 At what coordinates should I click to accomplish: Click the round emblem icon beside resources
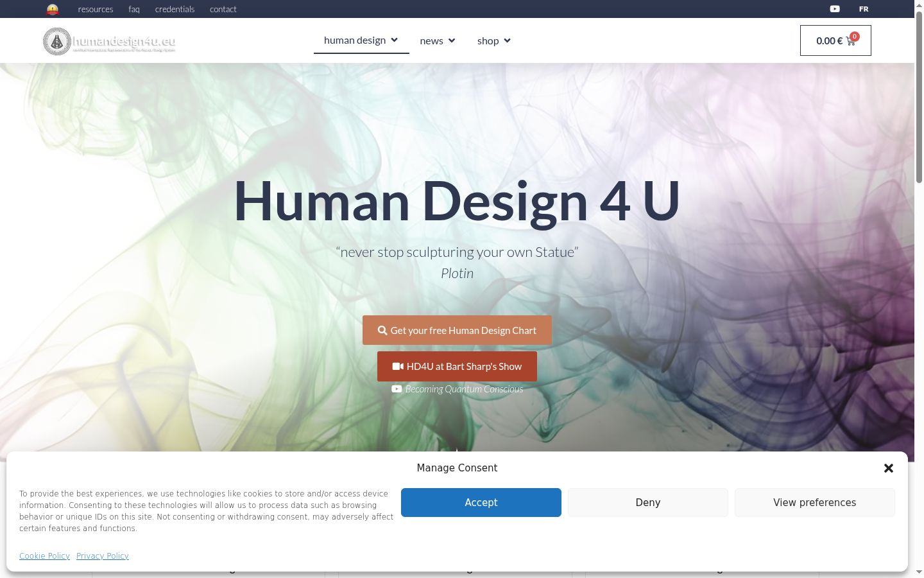tap(53, 9)
